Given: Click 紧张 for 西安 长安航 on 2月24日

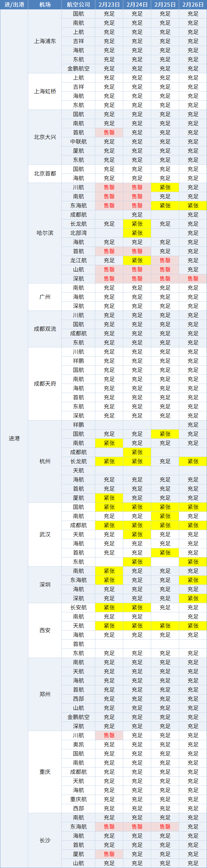Looking at the screenshot, I should click(137, 607).
